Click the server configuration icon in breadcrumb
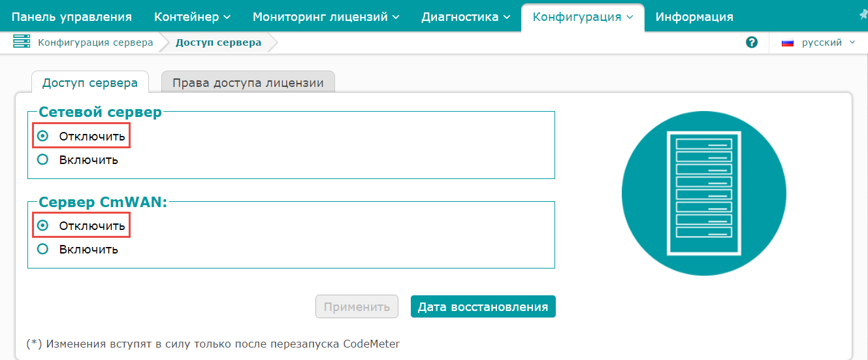This screenshot has height=360, width=868. 22,42
